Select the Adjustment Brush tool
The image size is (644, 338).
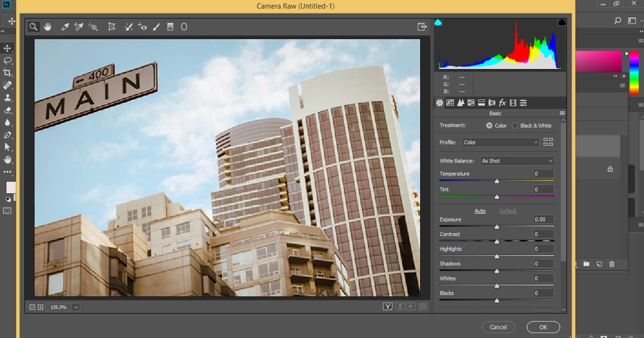pos(157,27)
